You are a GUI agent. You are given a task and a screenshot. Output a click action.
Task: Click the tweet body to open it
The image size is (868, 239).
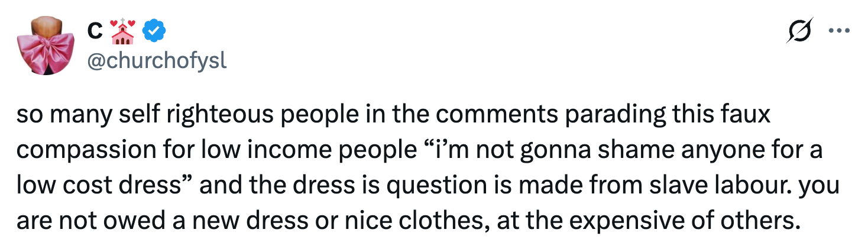[x=414, y=167]
